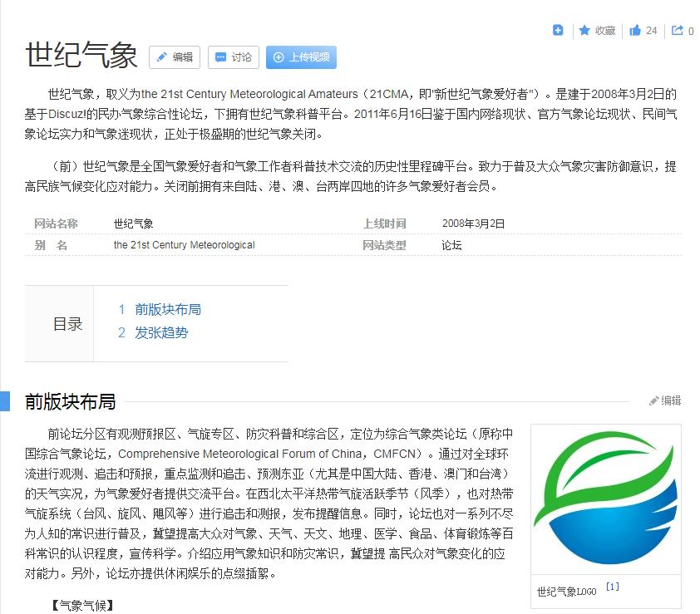
Task: Click the 论坛 website type value
Action: tap(451, 245)
